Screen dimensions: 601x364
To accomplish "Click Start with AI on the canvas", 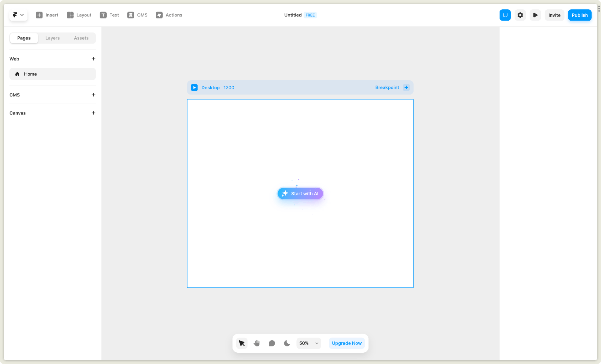I will point(300,193).
